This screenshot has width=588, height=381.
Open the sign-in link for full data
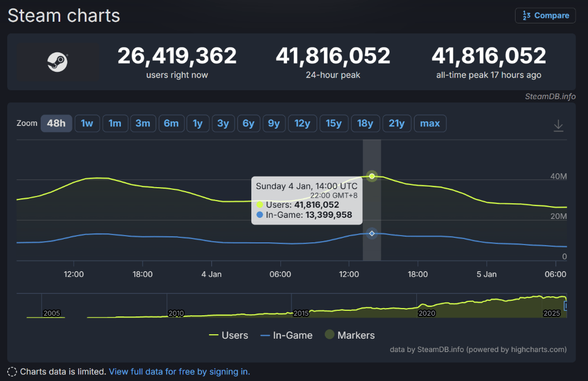(179, 372)
